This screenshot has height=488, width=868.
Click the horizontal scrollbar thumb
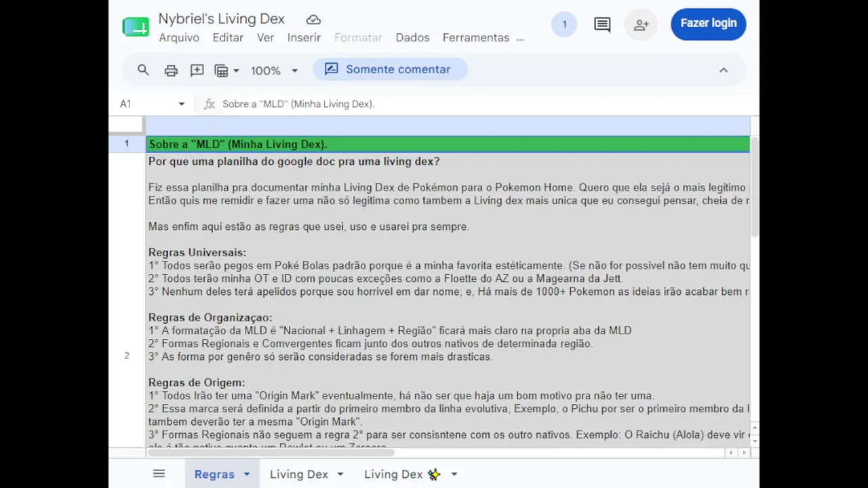tap(271, 452)
